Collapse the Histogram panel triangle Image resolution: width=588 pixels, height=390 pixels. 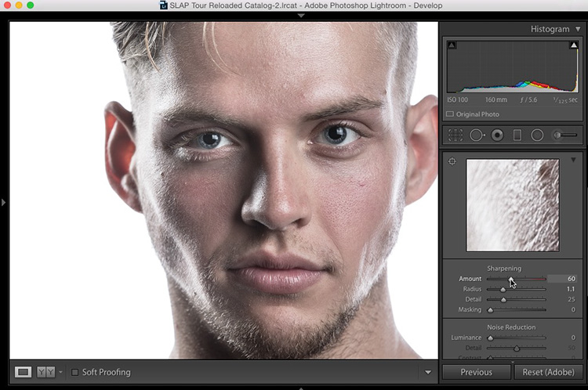tap(578, 29)
